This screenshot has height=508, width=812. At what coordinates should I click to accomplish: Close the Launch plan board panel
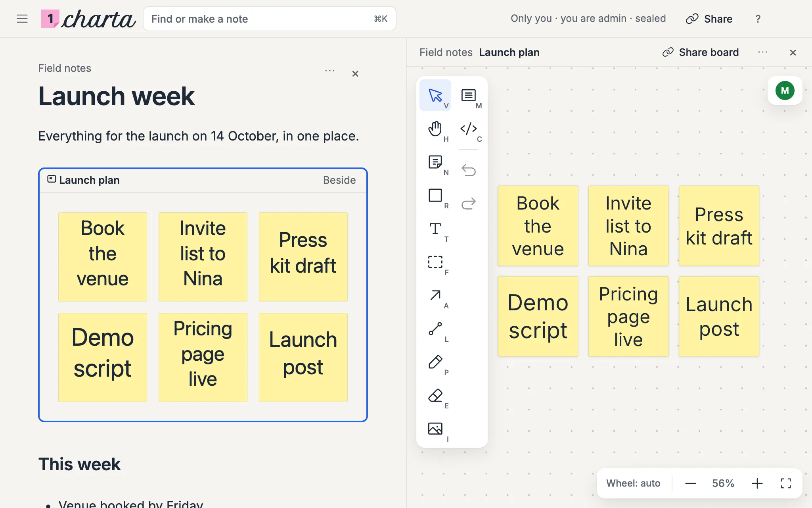(793, 52)
